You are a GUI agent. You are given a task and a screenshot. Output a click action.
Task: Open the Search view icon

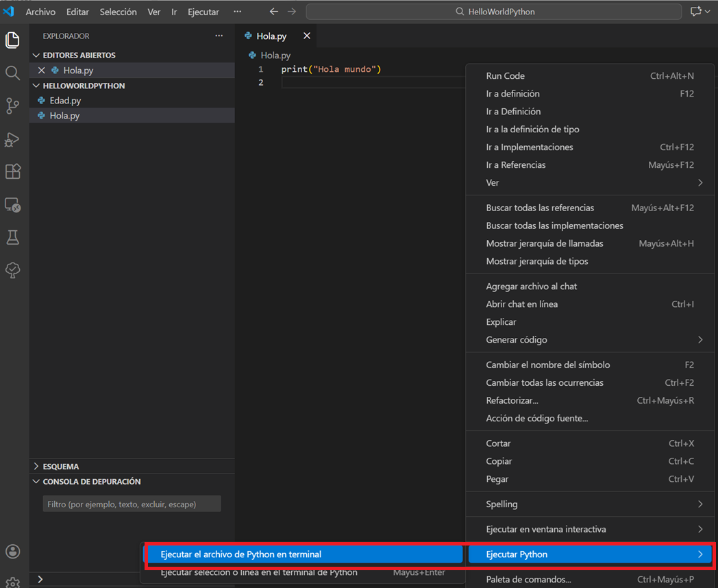click(x=12, y=73)
